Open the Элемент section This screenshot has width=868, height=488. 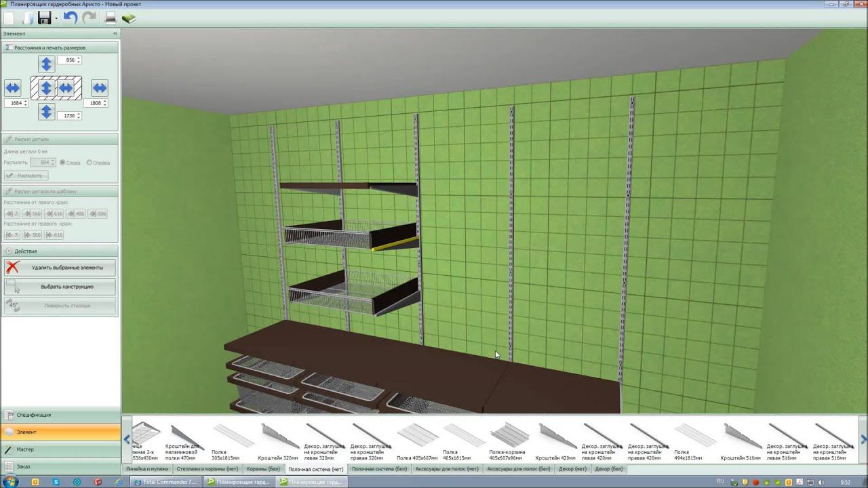(x=60, y=432)
